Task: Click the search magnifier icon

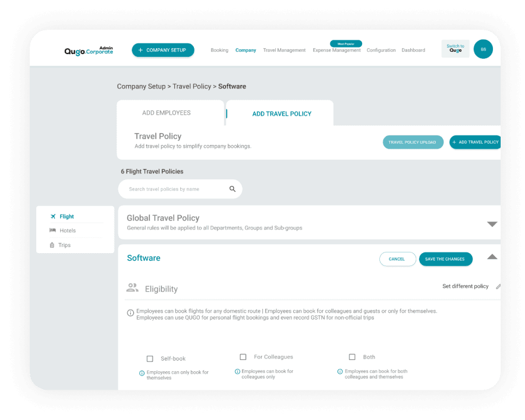Action: 232,189
